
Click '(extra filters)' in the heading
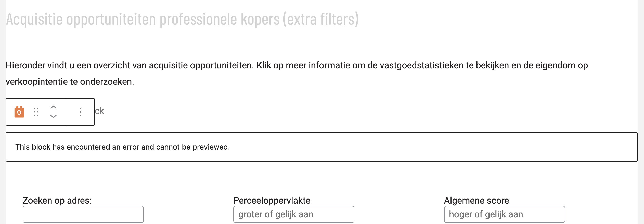(321, 19)
